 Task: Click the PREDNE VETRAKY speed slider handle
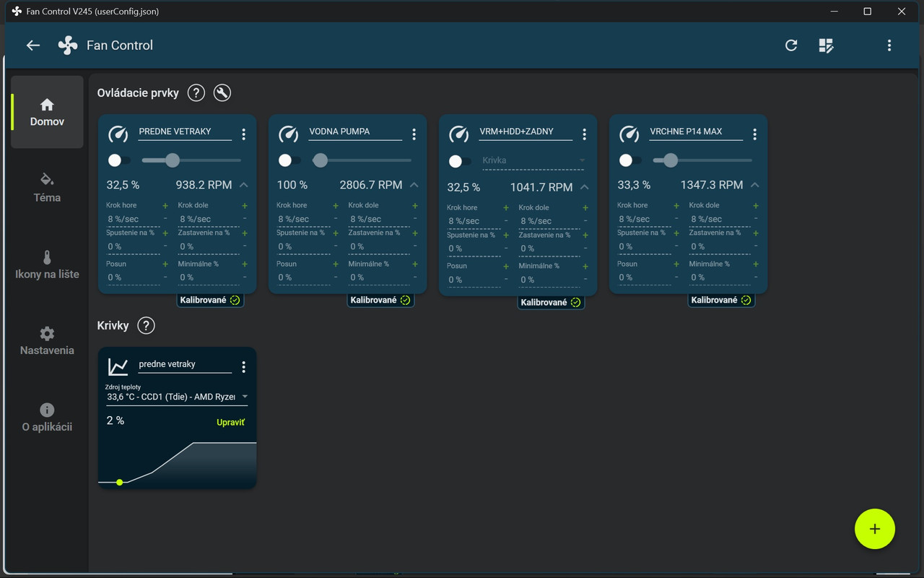pos(172,160)
